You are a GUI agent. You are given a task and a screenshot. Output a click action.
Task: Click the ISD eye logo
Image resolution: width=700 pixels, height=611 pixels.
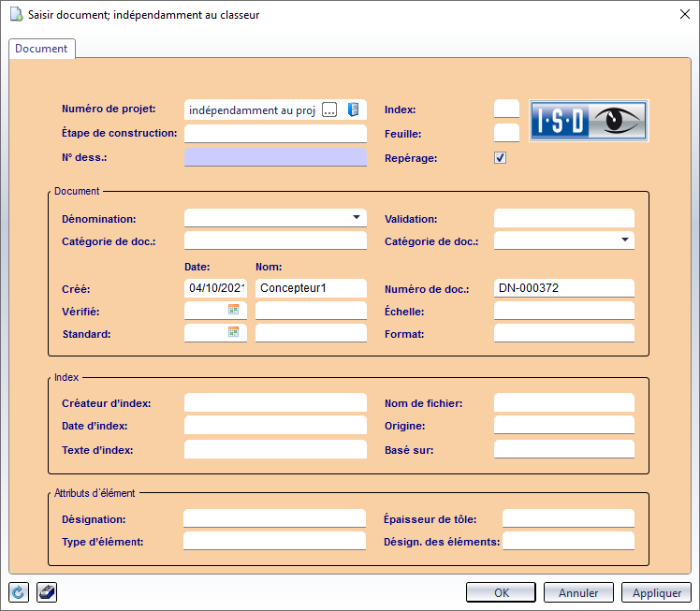pos(589,120)
